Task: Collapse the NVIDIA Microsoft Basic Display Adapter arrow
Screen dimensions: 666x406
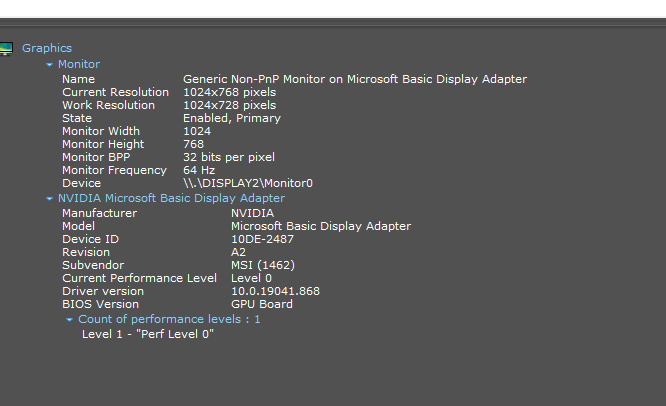Action: click(49, 198)
